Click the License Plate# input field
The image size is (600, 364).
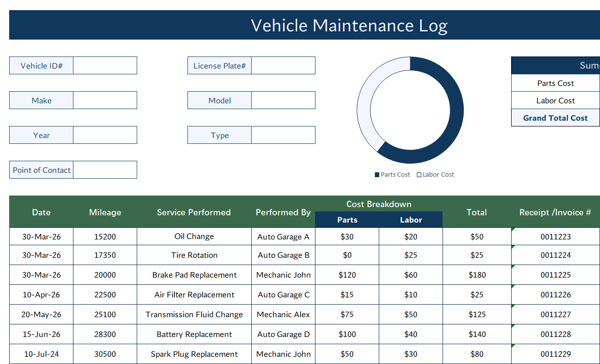pos(283,66)
